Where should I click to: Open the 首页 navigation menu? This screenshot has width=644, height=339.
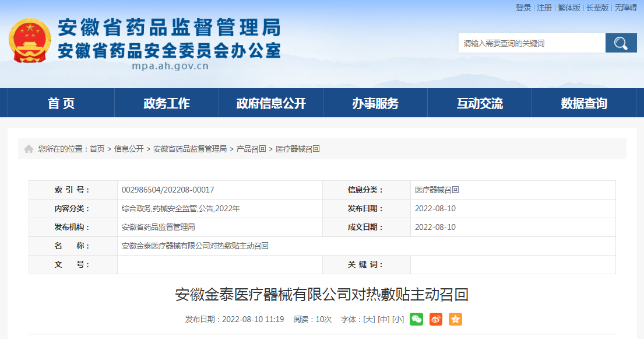pos(61,103)
